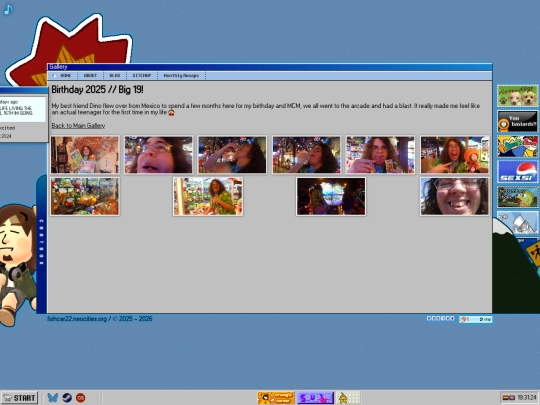Click the yellow character badge in taskbar
This screenshot has height=405, width=540.
pos(348,398)
